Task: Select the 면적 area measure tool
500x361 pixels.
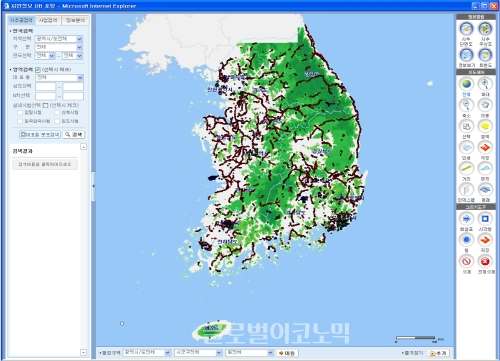Action: [485, 168]
